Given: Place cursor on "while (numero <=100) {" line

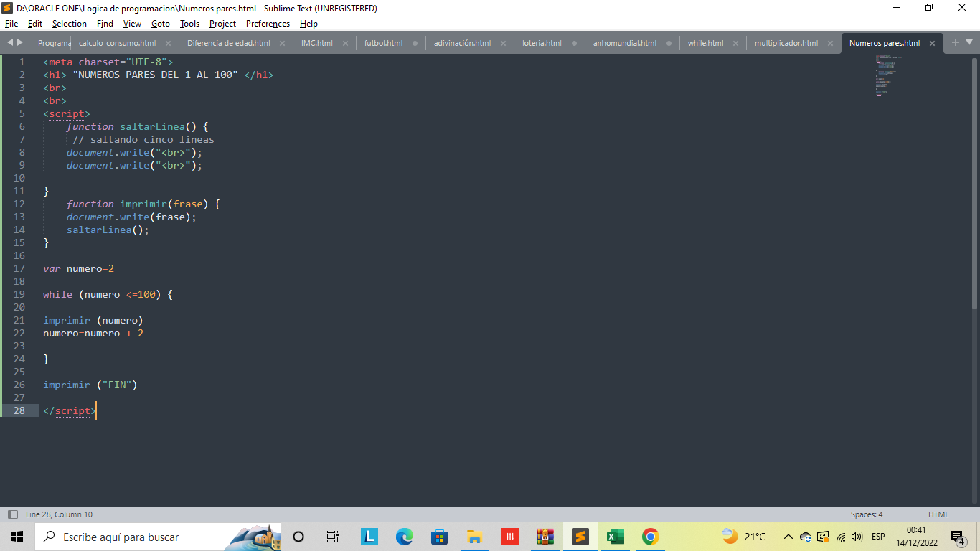Looking at the screenshot, I should [x=108, y=294].
